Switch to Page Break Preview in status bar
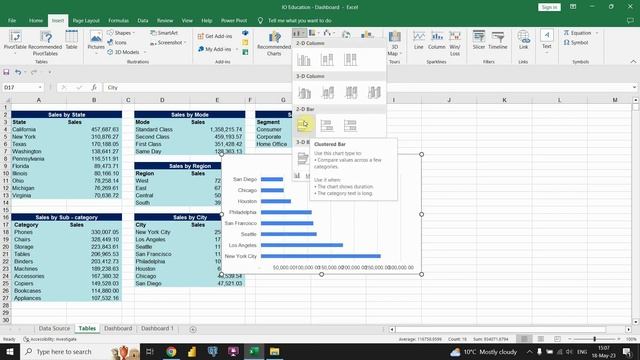The height and width of the screenshot is (360, 640). tap(557, 339)
